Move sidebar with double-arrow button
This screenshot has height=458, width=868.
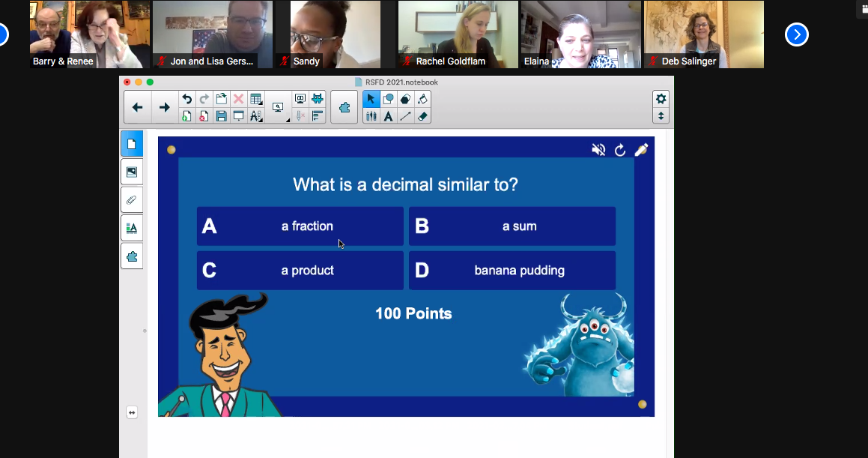point(132,412)
